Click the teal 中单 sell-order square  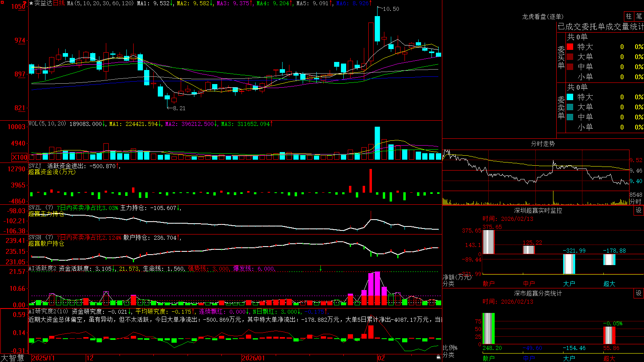pyautogui.click(x=570, y=117)
